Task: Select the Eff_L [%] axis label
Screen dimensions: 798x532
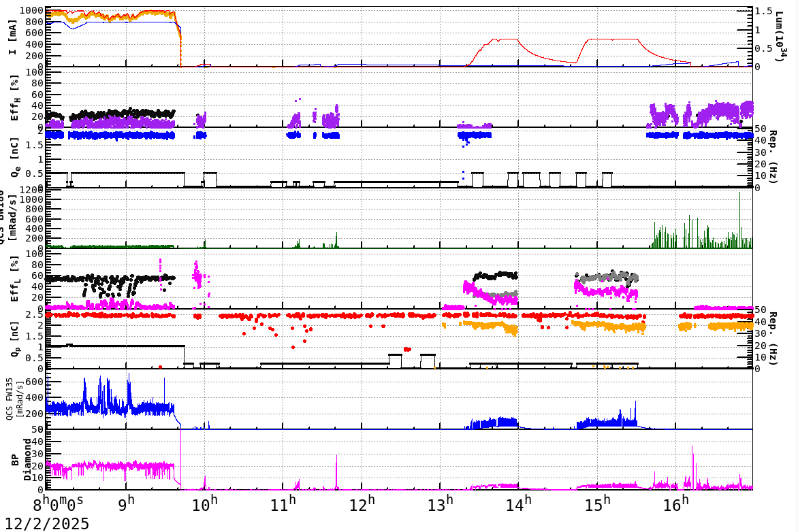Action: coord(15,279)
